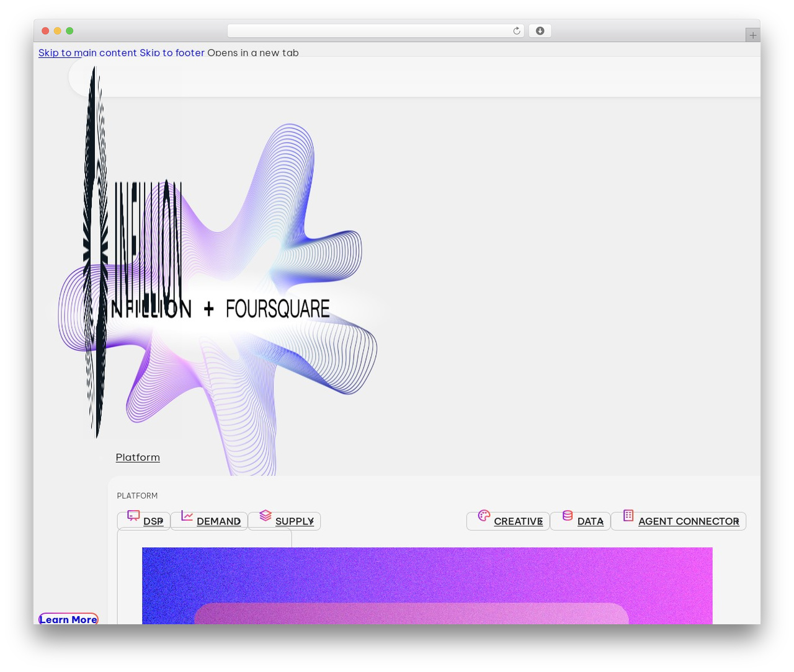Click the Creative paint palette icon
The height and width of the screenshot is (672, 794).
click(x=484, y=515)
